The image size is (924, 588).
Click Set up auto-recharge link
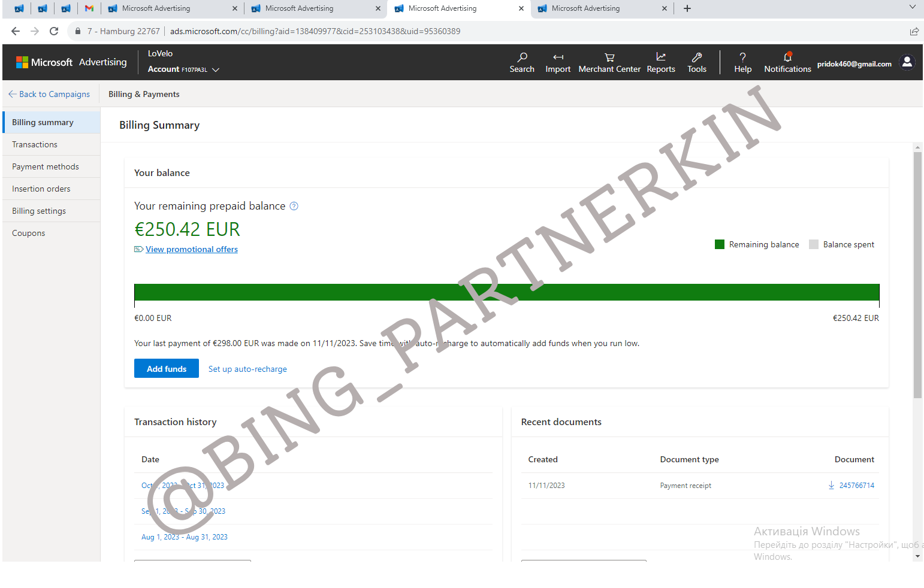(x=247, y=369)
